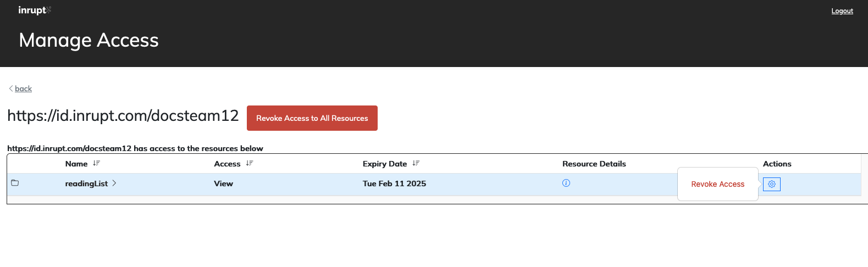The image size is (868, 267).
Task: Show resource details via the info icon
Action: (x=566, y=183)
